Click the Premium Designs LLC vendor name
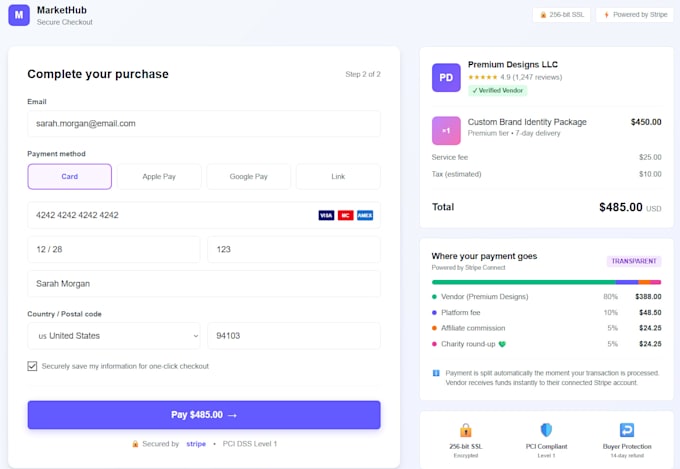 [513, 65]
